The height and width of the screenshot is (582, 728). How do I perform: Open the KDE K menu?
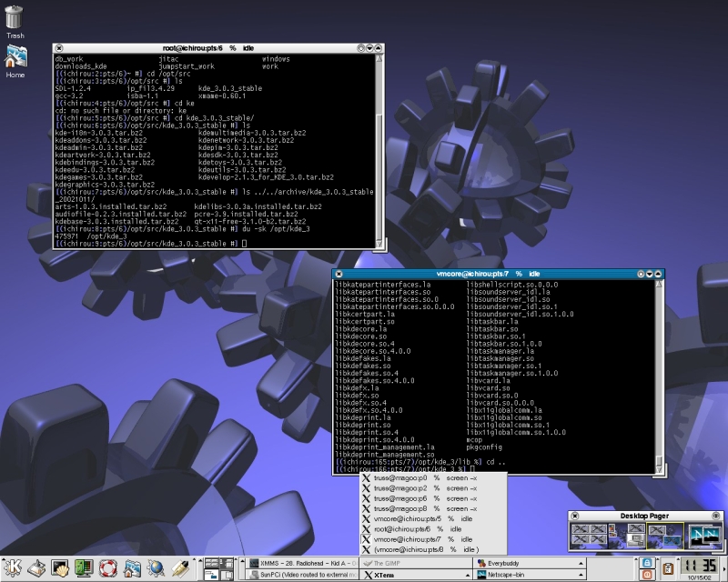pos(13,568)
